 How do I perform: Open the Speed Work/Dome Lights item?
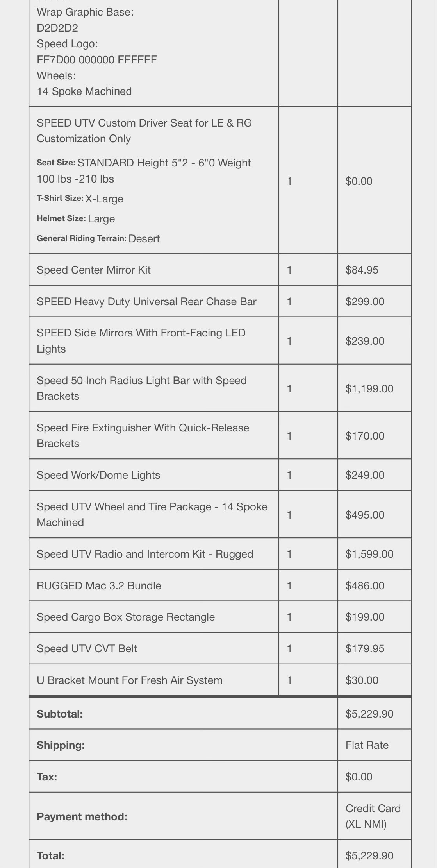pyautogui.click(x=98, y=475)
